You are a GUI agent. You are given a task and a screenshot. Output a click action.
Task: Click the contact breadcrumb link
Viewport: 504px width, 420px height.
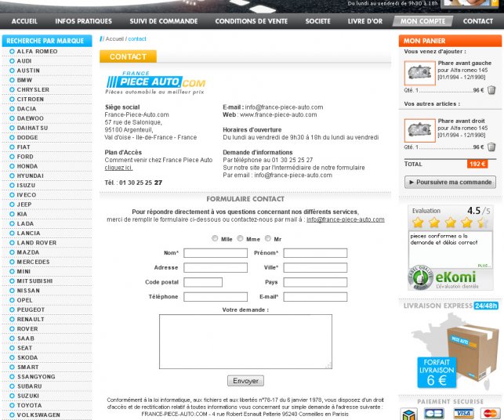click(137, 39)
